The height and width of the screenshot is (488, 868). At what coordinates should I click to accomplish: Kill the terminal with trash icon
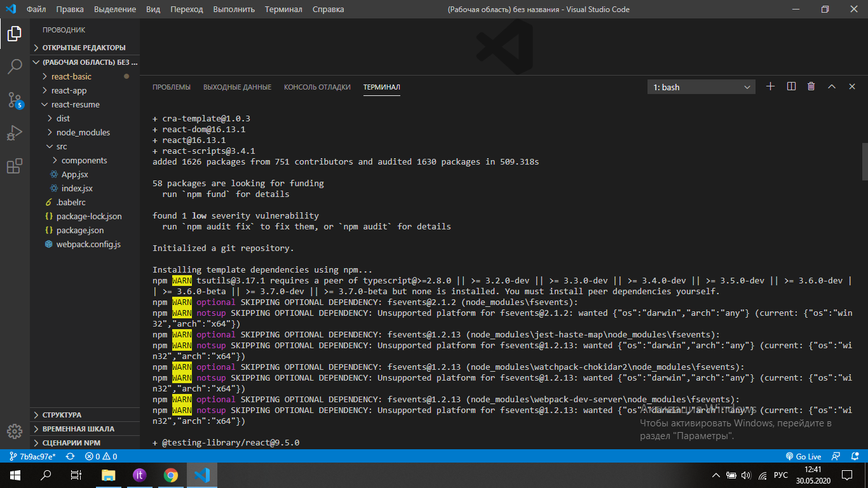point(811,86)
